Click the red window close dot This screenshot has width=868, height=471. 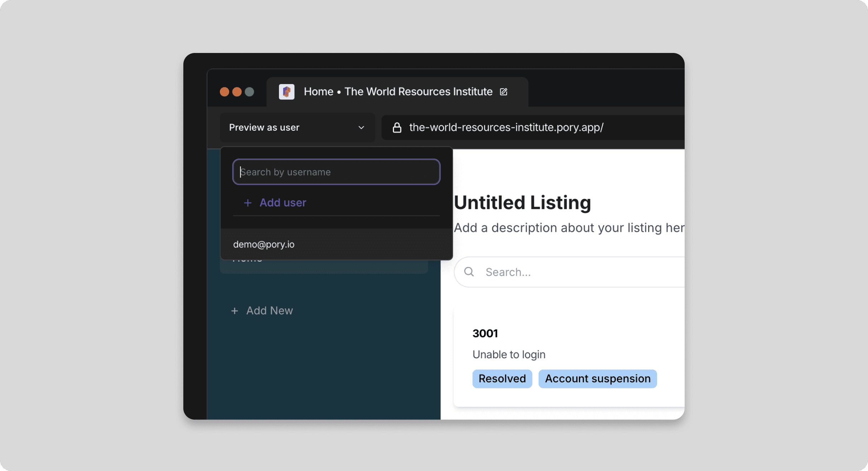coord(225,92)
